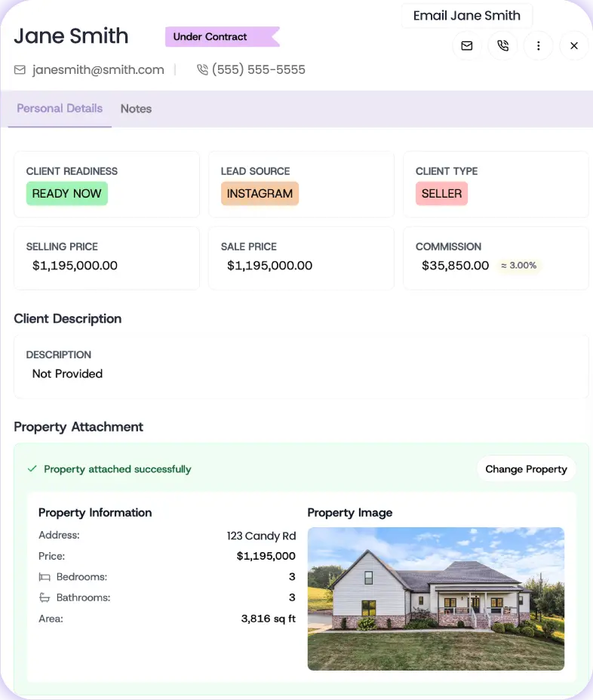Click the 3.00% commission rate badge
This screenshot has height=700, width=593.
pos(518,266)
